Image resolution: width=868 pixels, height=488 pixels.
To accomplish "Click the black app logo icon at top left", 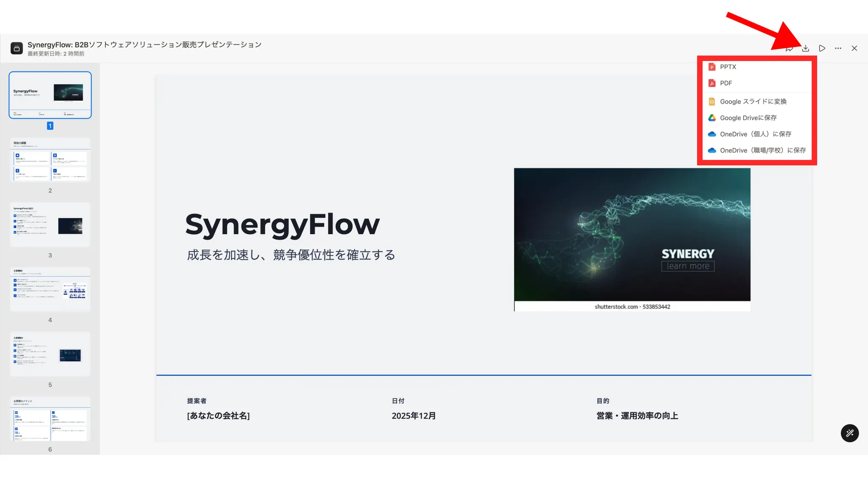I will tap(17, 48).
